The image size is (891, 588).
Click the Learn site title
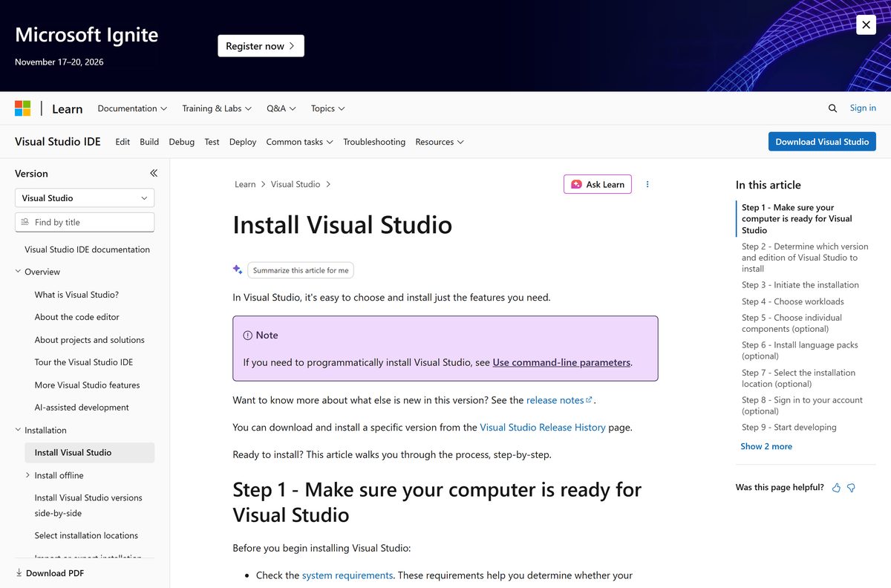coord(67,109)
